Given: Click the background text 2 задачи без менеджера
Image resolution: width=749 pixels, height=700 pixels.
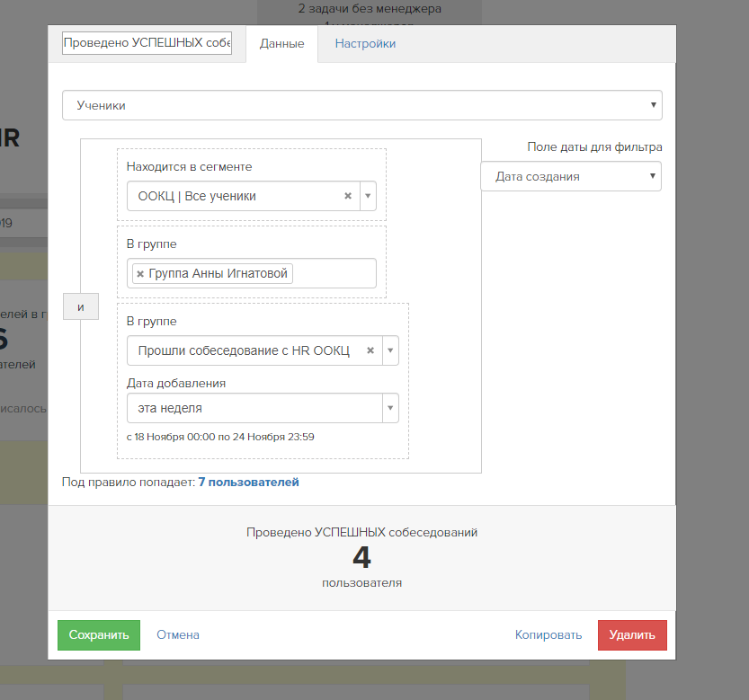Looking at the screenshot, I should (x=370, y=9).
